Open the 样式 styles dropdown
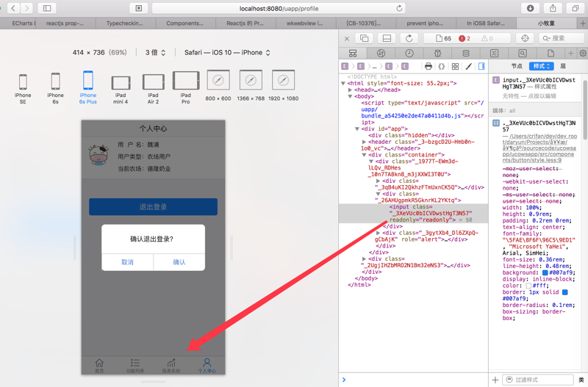The image size is (588, 387). pyautogui.click(x=542, y=66)
